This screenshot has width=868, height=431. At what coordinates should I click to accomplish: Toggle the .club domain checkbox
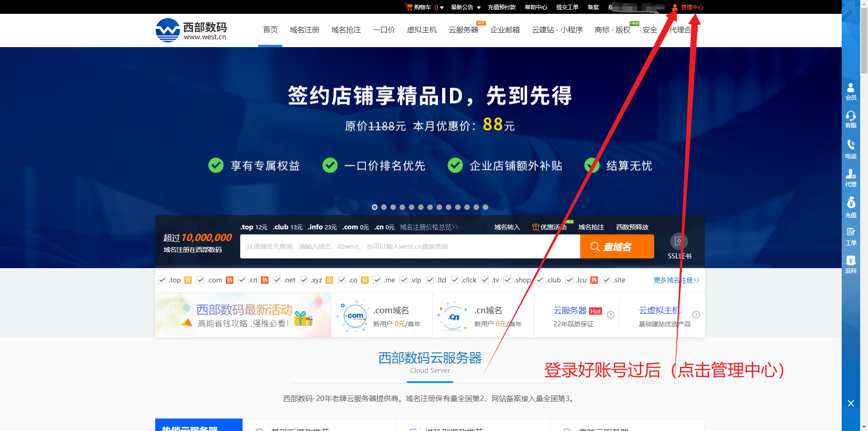(x=540, y=280)
